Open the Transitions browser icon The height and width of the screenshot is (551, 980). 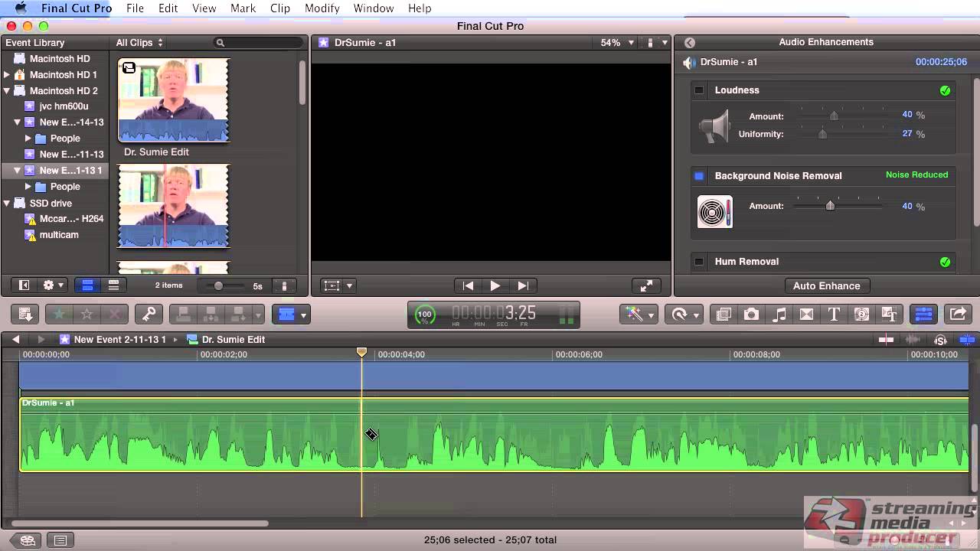click(806, 314)
